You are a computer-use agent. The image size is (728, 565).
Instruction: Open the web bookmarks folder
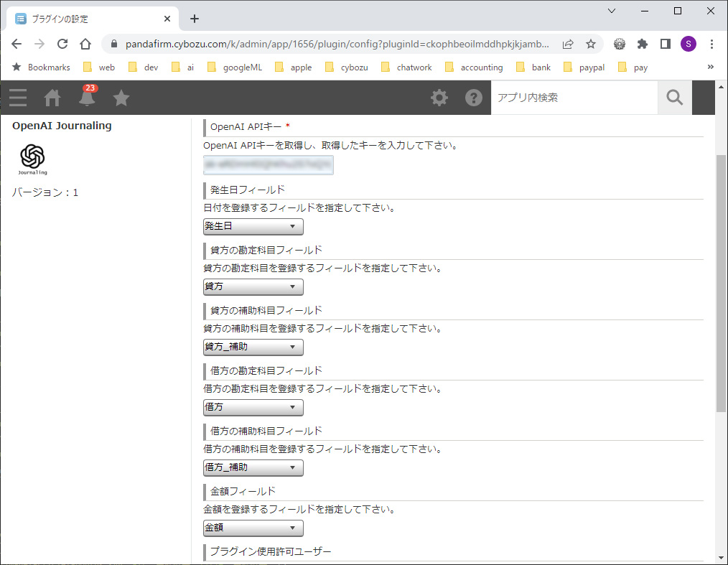click(x=99, y=67)
